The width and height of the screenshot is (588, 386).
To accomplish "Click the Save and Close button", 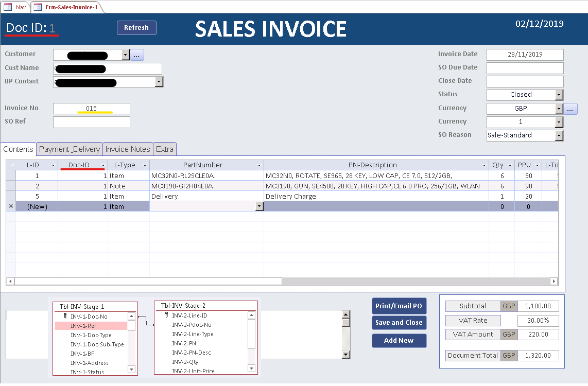I will (399, 322).
